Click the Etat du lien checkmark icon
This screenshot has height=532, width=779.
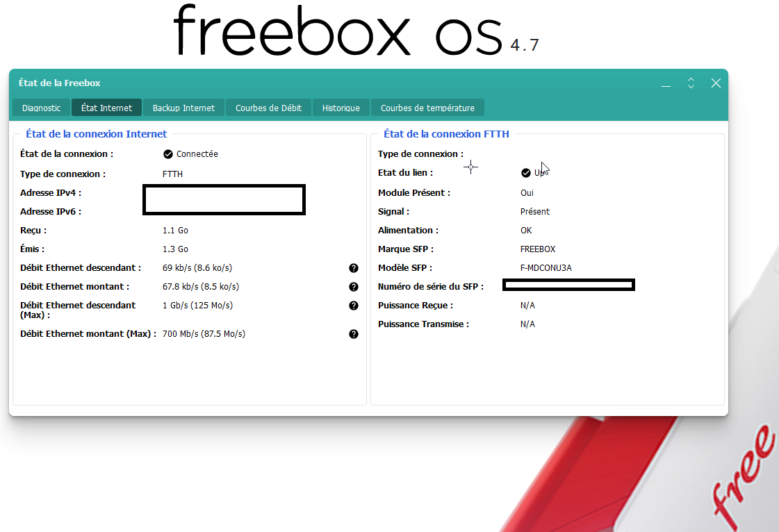pos(525,173)
